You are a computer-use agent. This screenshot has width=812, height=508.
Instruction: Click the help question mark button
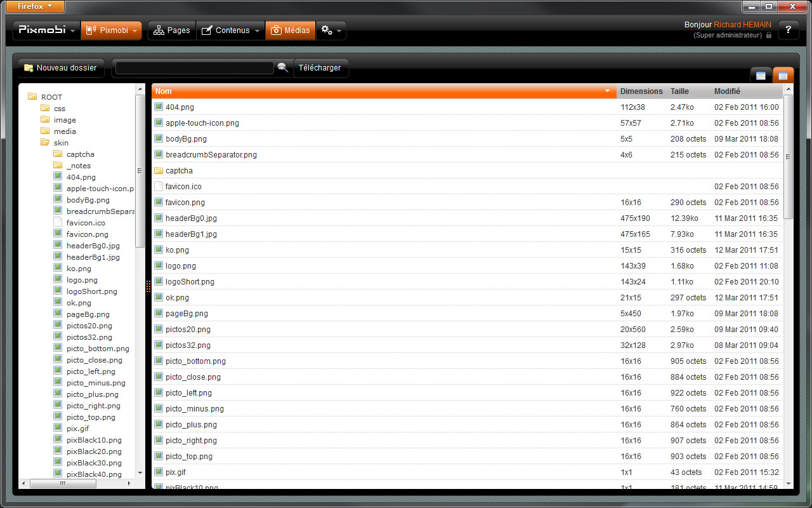click(789, 30)
